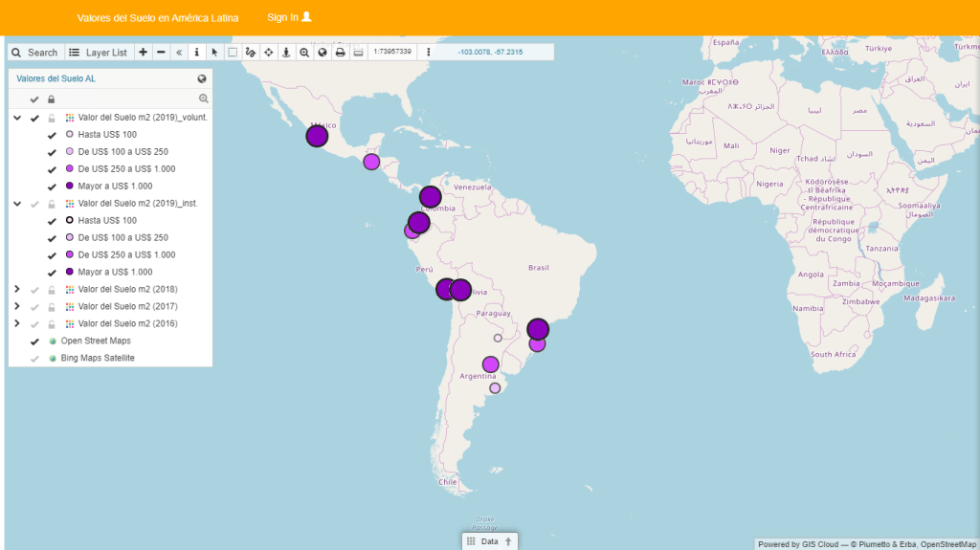
Task: Open the Data tab at bottom
Action: click(x=489, y=541)
